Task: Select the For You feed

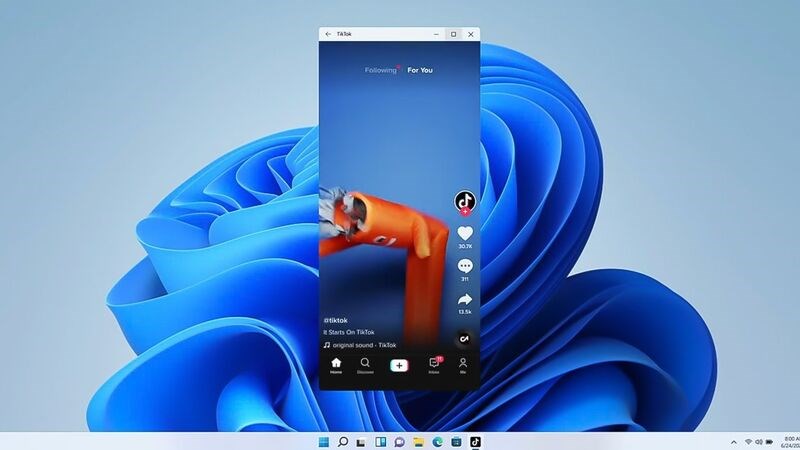Action: point(420,70)
